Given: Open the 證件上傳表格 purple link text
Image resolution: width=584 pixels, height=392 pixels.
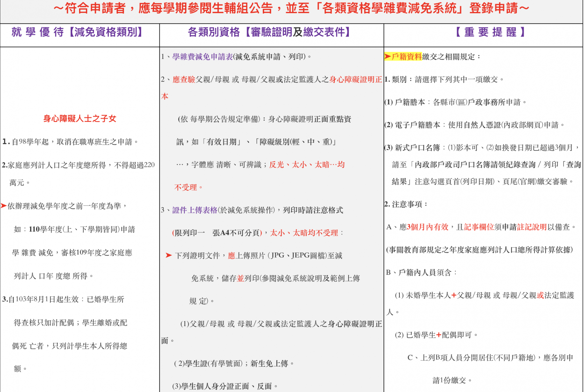Looking at the screenshot, I should click(195, 210).
